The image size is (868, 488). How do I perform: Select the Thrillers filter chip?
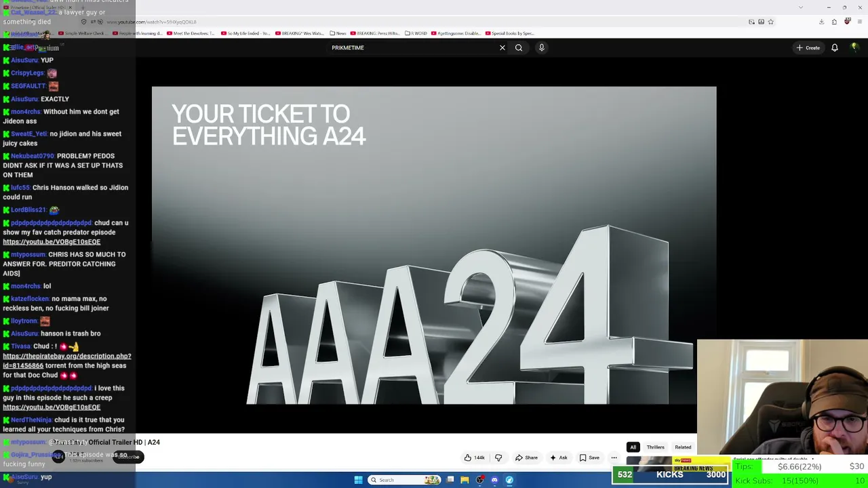tap(655, 447)
